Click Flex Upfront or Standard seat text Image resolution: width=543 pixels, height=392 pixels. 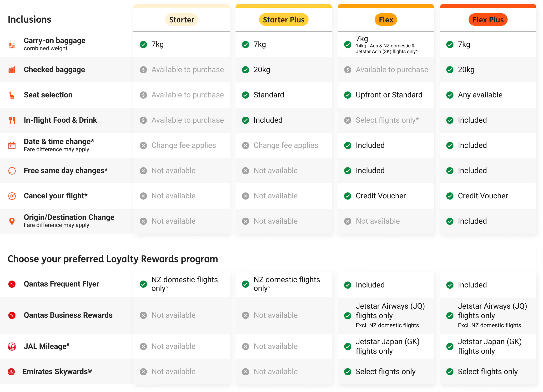point(389,95)
